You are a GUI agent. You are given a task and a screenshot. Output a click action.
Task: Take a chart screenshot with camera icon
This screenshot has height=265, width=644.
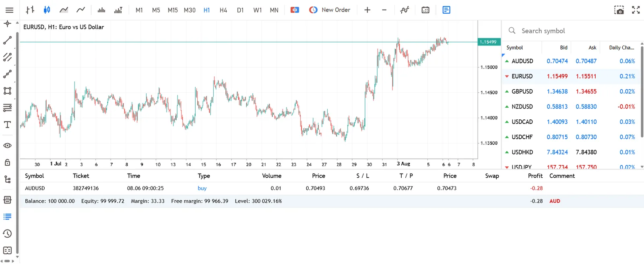pos(619,10)
